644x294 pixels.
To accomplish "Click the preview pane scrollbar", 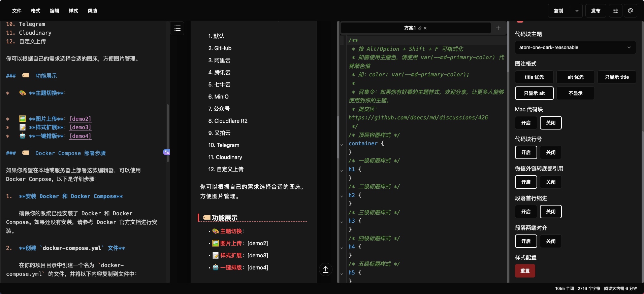I will [x=338, y=137].
